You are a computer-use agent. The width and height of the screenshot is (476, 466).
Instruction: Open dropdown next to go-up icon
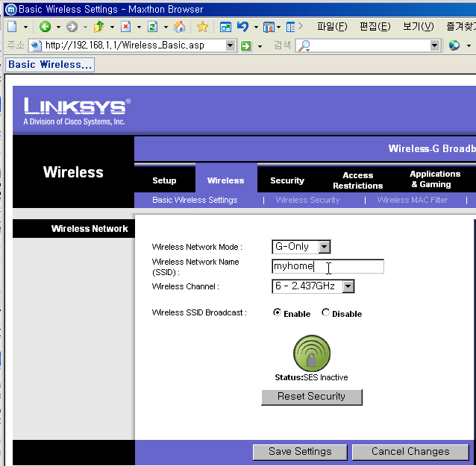tap(112, 28)
